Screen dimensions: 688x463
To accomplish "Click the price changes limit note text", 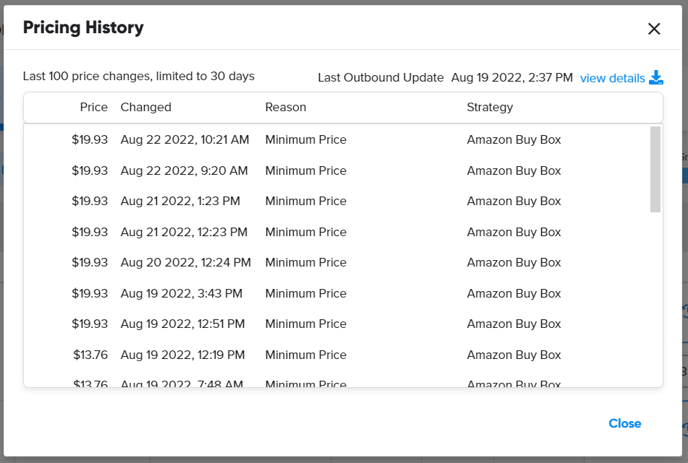I will [139, 76].
